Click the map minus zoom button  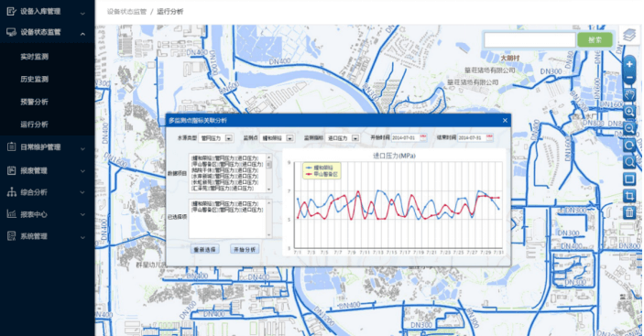[629, 78]
